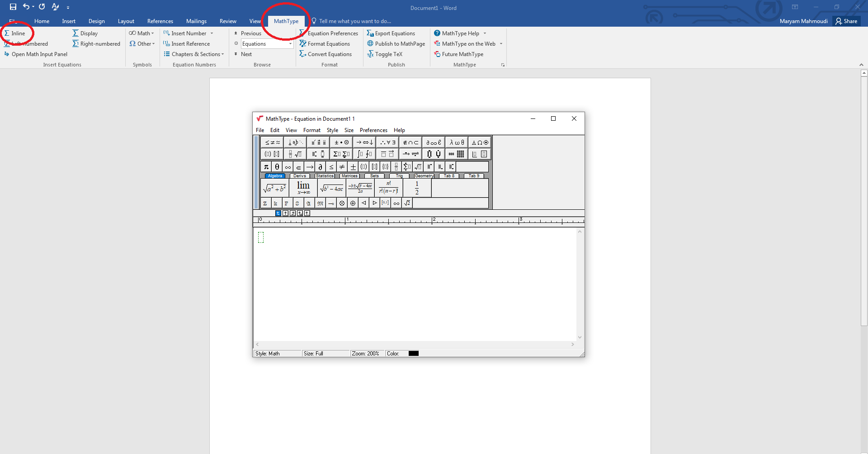Open set theory symbols palette (∉∩⊂)
This screenshot has height=454, width=868.
(x=410, y=142)
